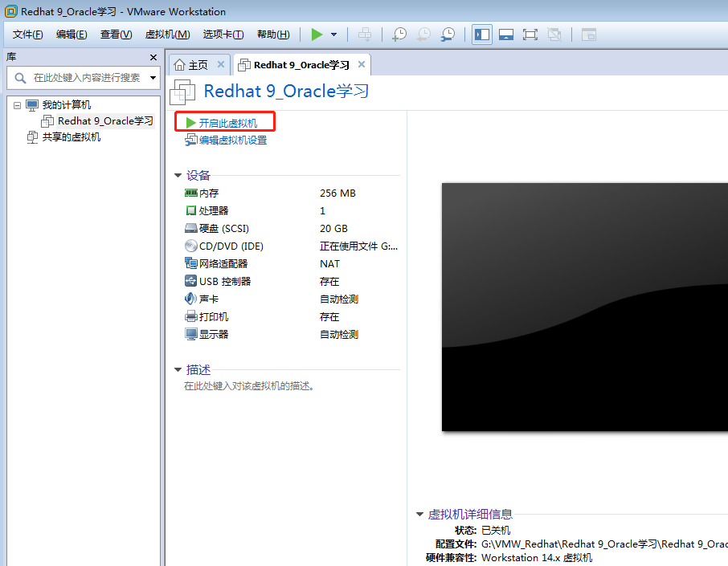Click the 20 GB hard disk value
This screenshot has width=728, height=566.
click(x=333, y=229)
